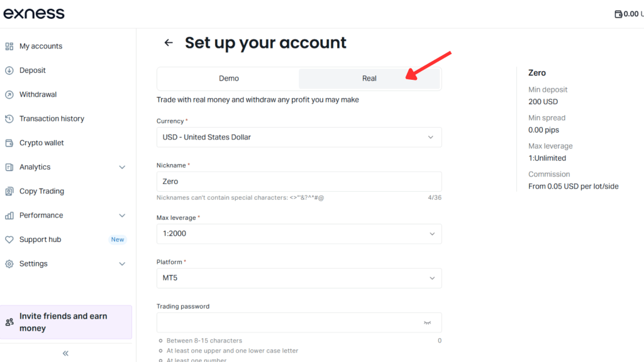The image size is (644, 362).
Task: Click the wallet balance icon in header
Action: pyautogui.click(x=618, y=14)
